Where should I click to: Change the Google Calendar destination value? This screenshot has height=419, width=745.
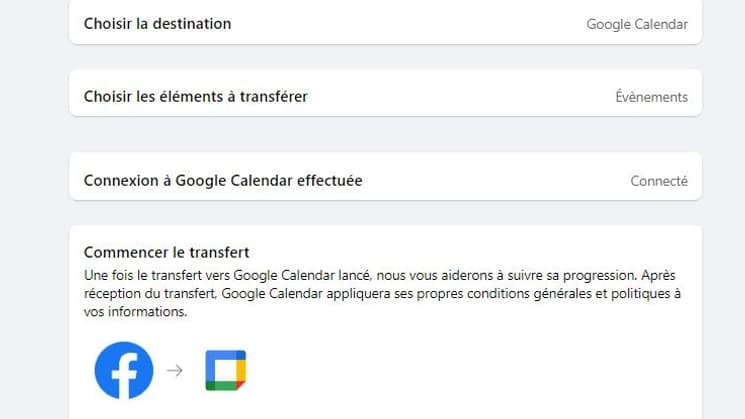(x=637, y=24)
